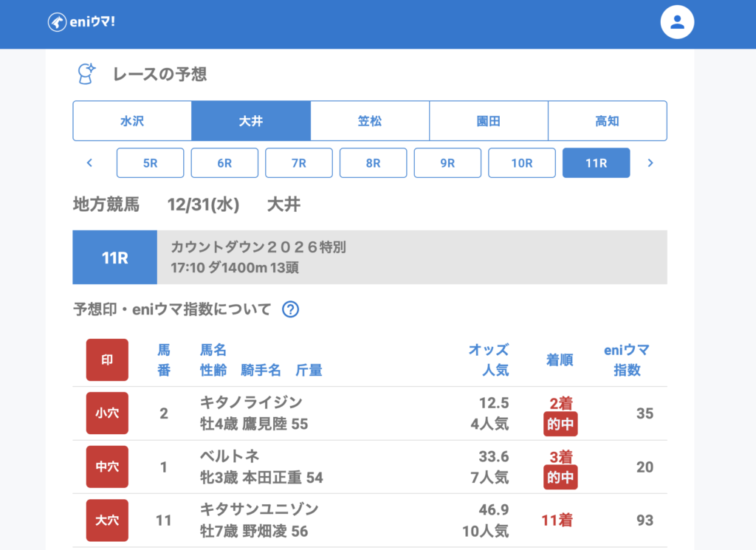The height and width of the screenshot is (550, 756).
Task: Pick the 7R race button
Action: 299,163
